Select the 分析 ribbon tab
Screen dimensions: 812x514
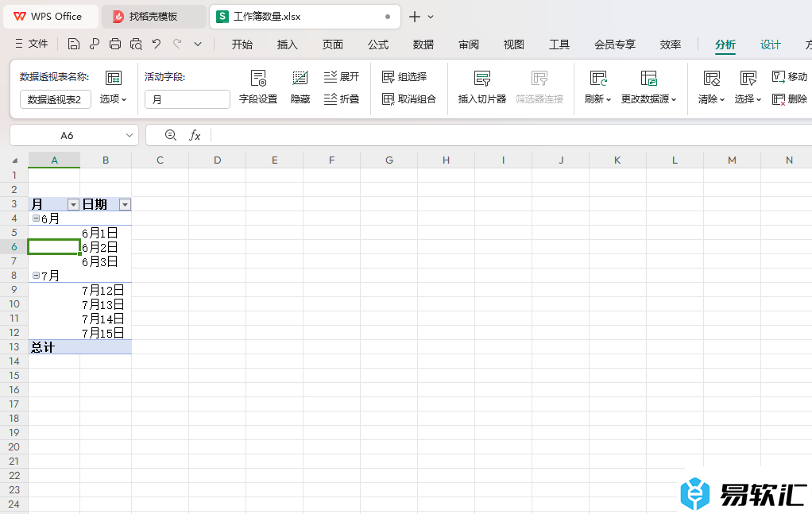click(725, 44)
